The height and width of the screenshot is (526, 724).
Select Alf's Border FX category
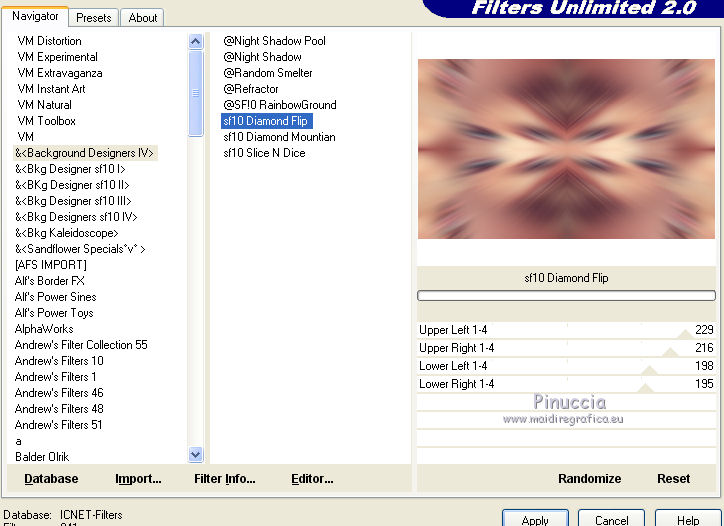pyautogui.click(x=49, y=281)
